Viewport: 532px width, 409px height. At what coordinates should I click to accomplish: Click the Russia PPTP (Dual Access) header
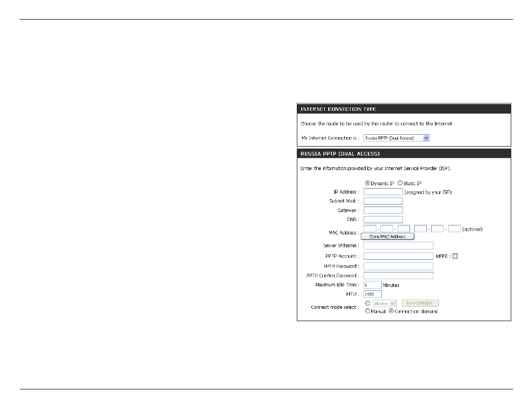click(404, 153)
